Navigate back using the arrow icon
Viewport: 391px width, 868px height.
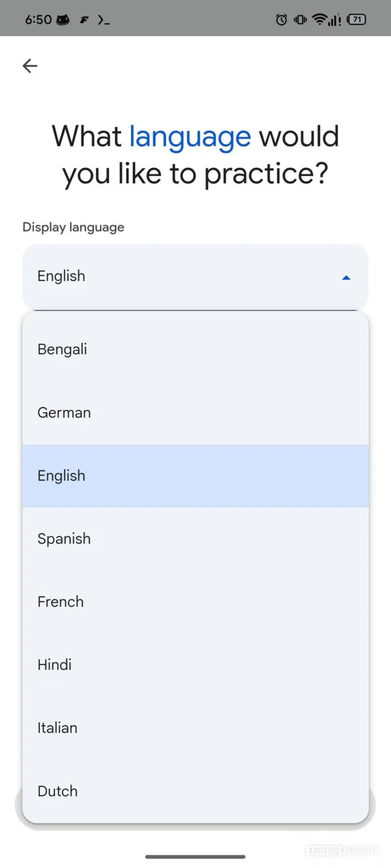tap(29, 66)
